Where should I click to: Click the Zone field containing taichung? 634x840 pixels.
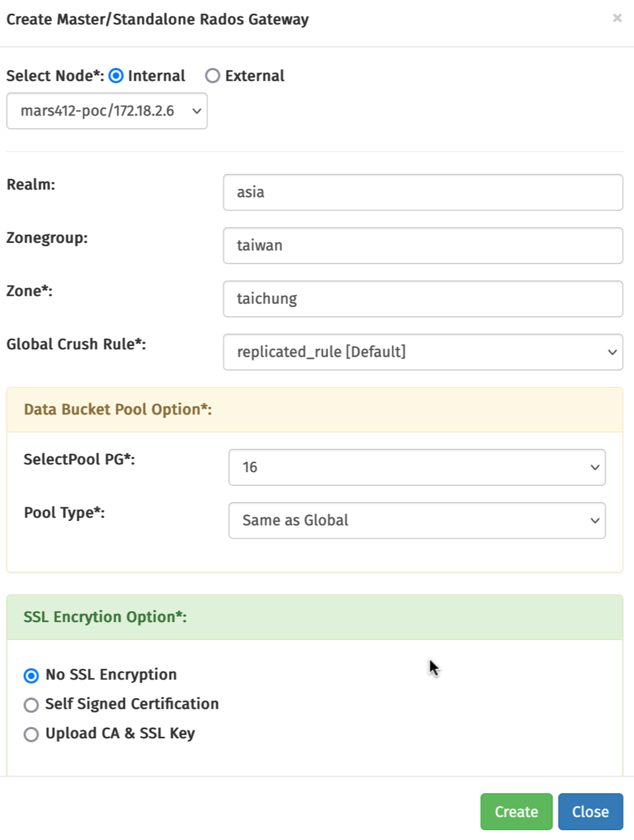pos(423,298)
